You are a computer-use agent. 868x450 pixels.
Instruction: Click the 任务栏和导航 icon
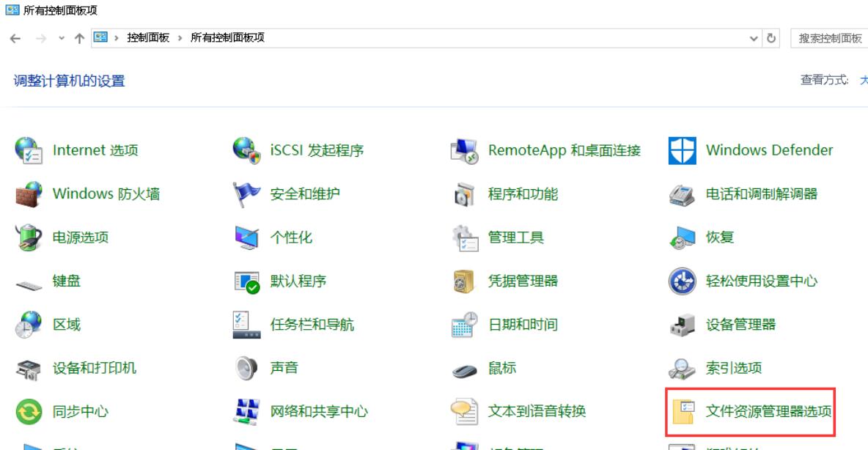point(246,325)
